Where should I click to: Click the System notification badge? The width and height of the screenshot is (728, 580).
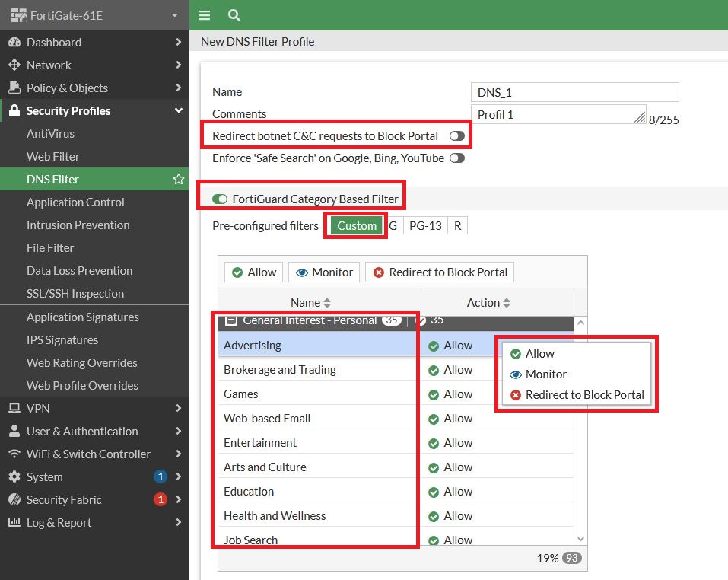(161, 476)
